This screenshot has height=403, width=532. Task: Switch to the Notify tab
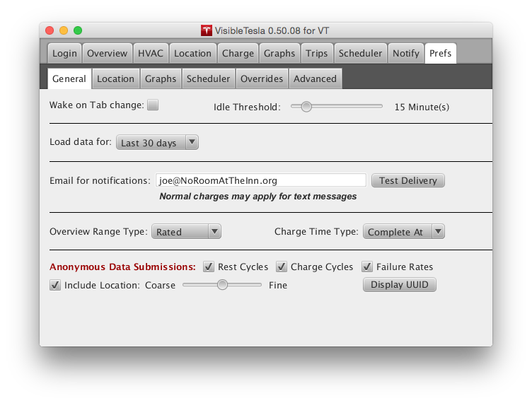pos(406,54)
